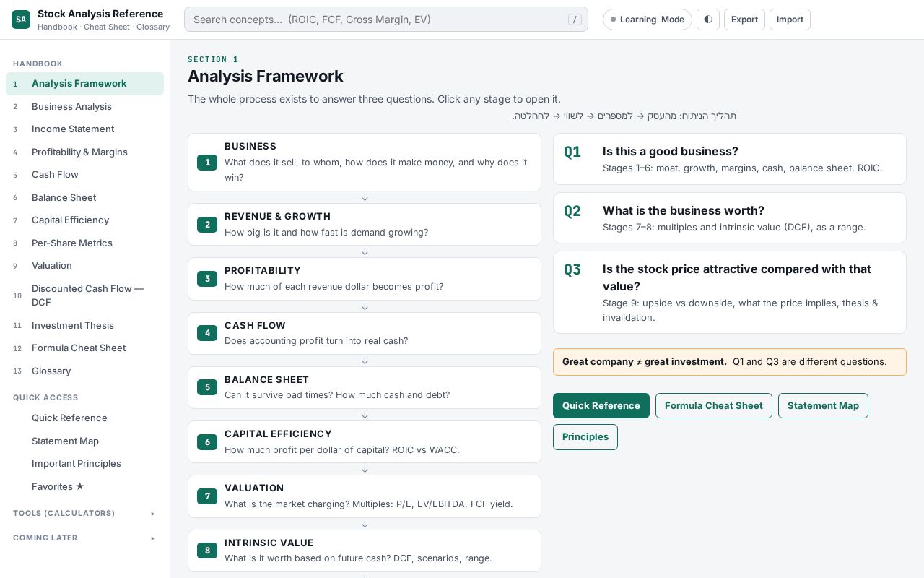Open the Glossary sidebar item
The image size is (924, 578).
coord(84,371)
